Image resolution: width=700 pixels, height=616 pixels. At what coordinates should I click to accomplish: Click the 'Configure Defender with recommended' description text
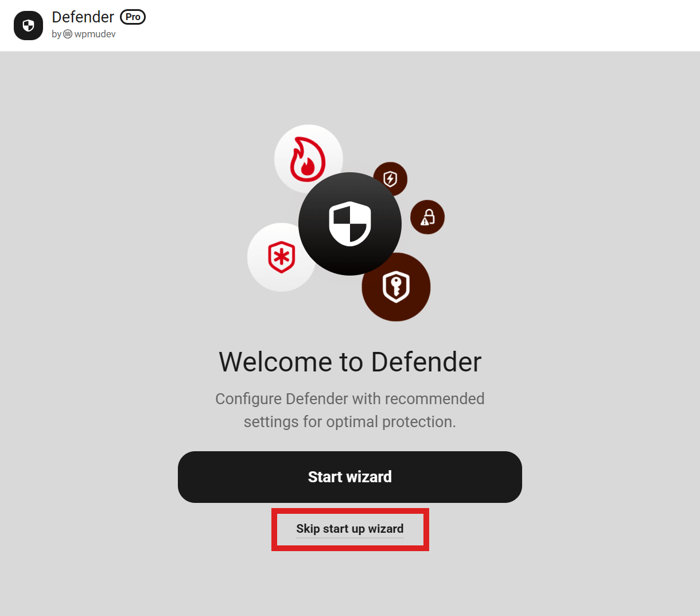coord(350,398)
